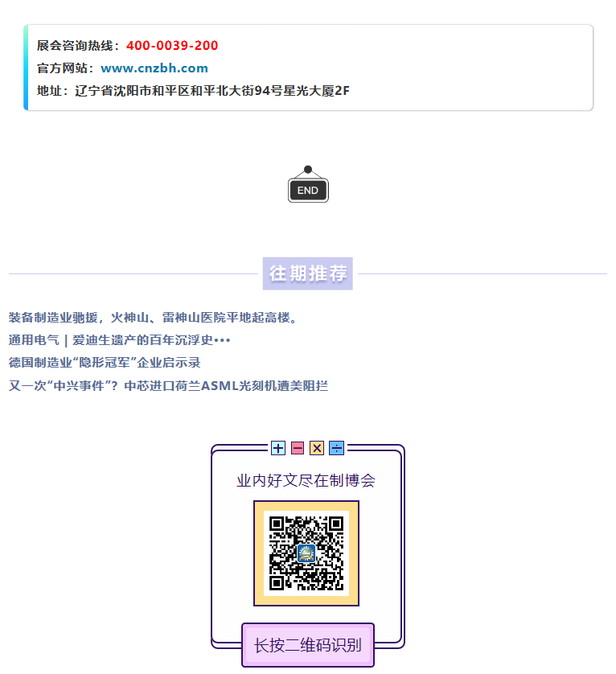
Task: Click the plus sign icon
Action: (278, 448)
